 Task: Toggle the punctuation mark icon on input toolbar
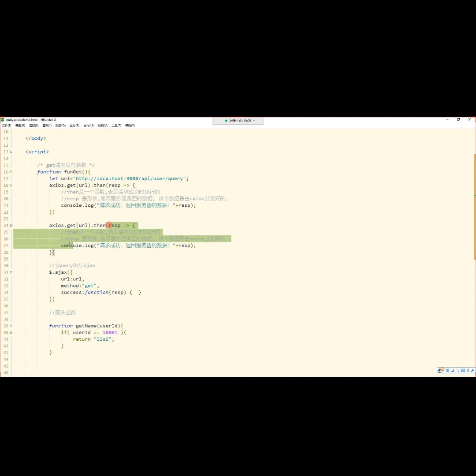pyautogui.click(x=458, y=371)
